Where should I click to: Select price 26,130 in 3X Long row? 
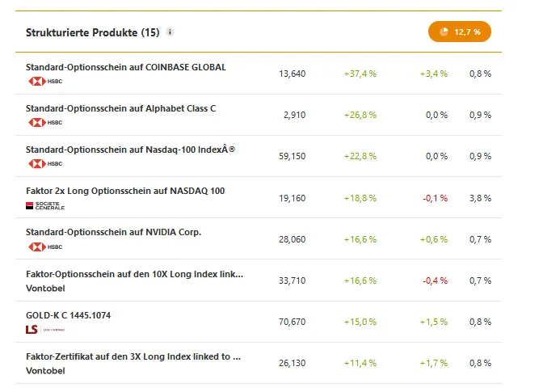[x=293, y=363]
